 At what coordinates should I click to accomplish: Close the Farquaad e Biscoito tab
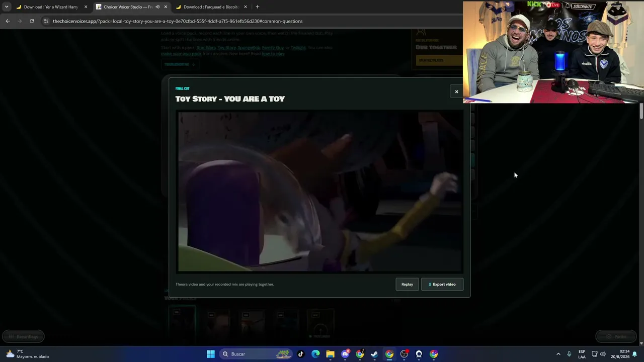point(246,7)
